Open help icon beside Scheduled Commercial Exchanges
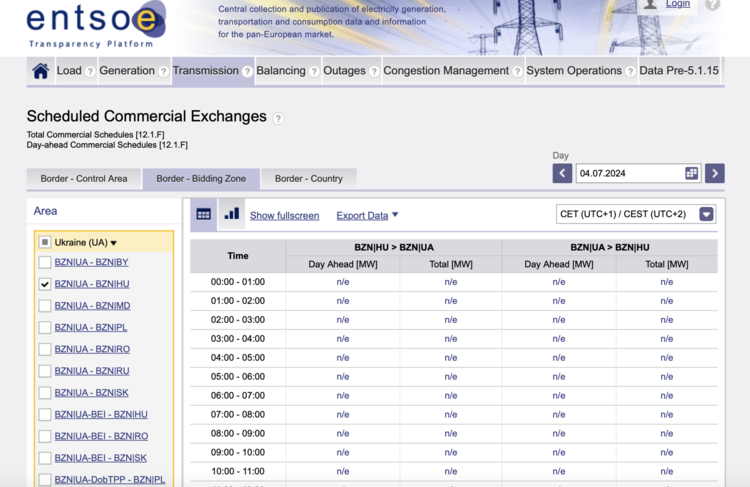Image resolution: width=750 pixels, height=487 pixels. (278, 118)
